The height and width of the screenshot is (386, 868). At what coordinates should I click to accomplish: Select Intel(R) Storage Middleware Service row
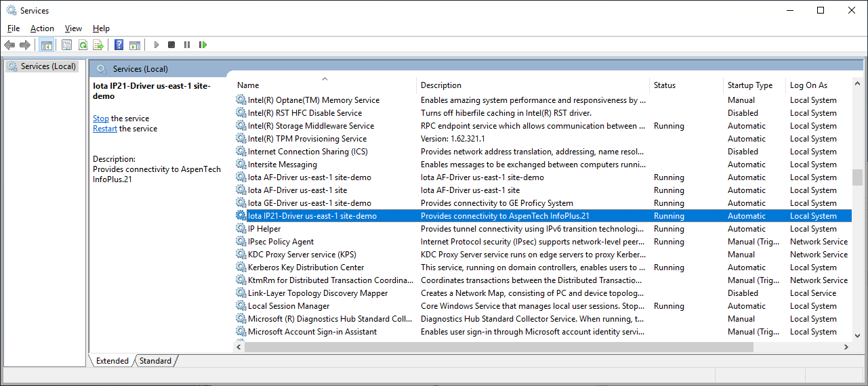pyautogui.click(x=542, y=126)
